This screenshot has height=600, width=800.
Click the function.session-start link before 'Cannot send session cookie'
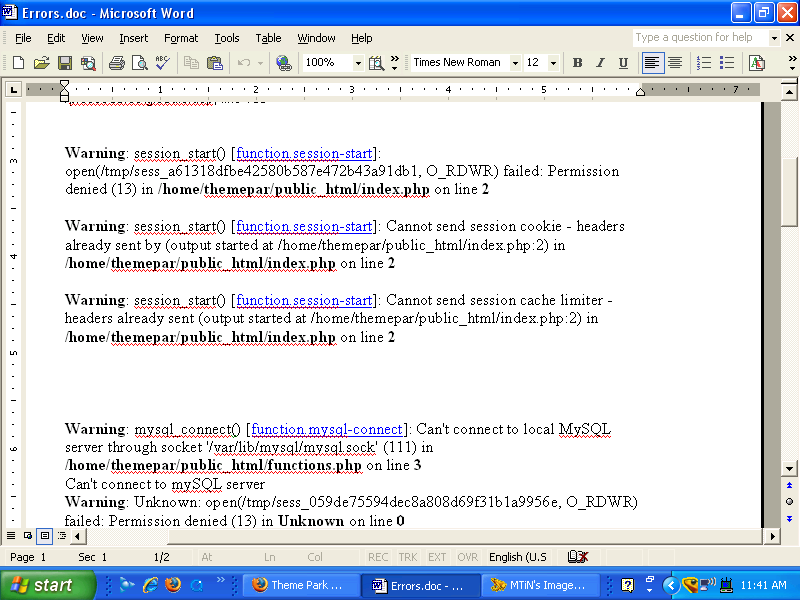(x=304, y=227)
